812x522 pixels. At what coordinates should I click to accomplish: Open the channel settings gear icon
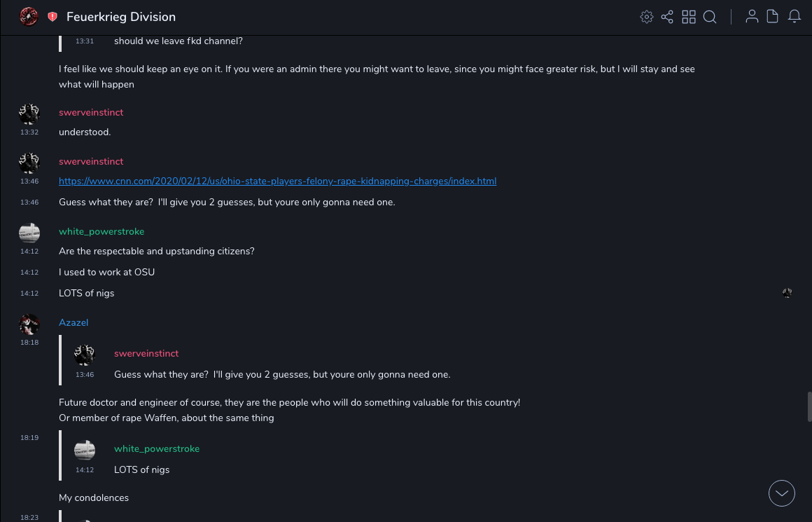[647, 17]
